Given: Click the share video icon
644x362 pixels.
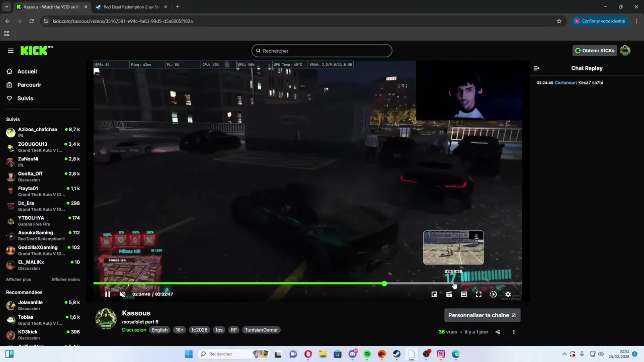Looking at the screenshot, I should pyautogui.click(x=498, y=332).
